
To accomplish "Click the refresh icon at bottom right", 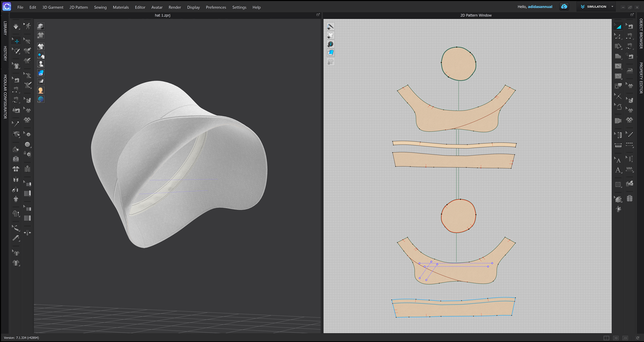I will [637, 338].
